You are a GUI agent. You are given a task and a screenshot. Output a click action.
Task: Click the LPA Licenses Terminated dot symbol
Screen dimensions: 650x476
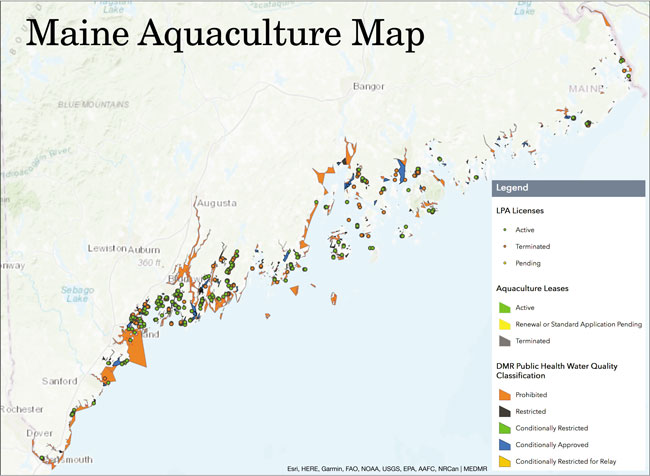point(504,246)
